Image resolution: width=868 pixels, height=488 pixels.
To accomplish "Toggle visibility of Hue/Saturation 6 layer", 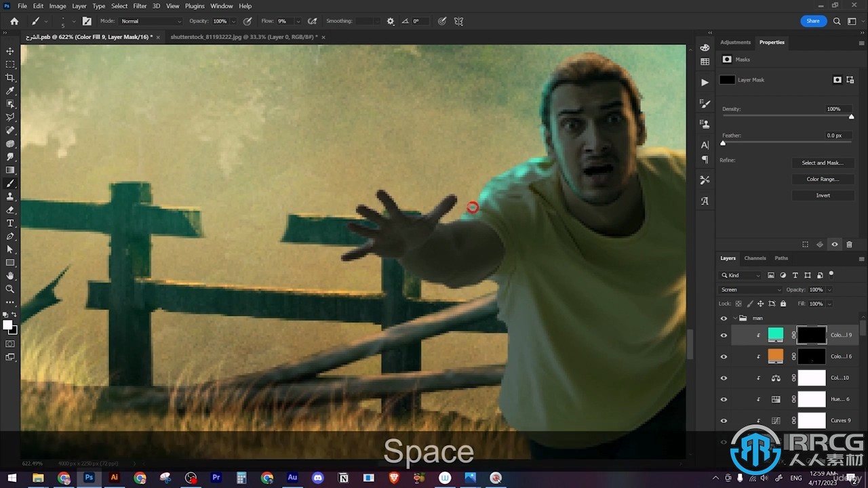I will click(724, 399).
